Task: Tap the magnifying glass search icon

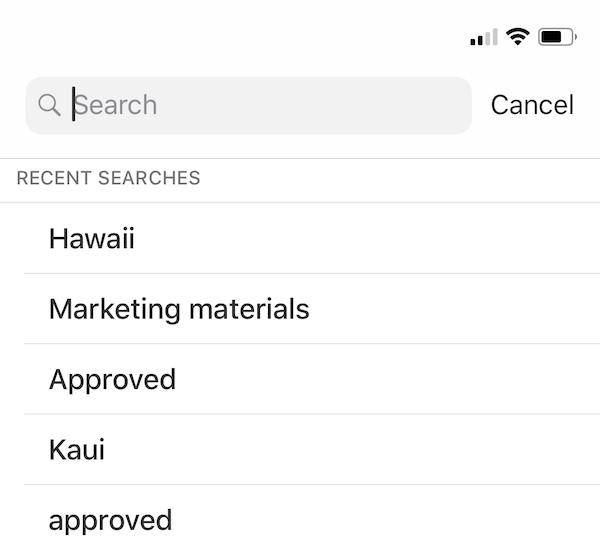Action: 49,105
